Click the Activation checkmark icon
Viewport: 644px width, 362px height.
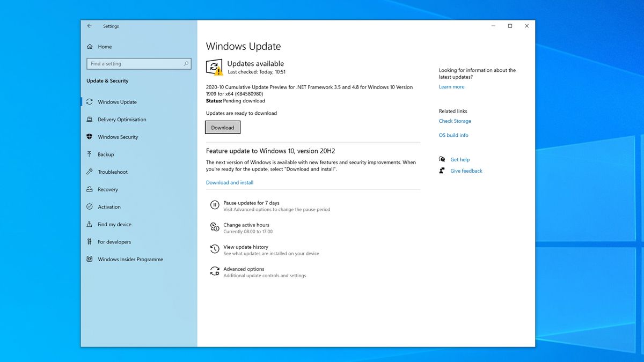(90, 206)
